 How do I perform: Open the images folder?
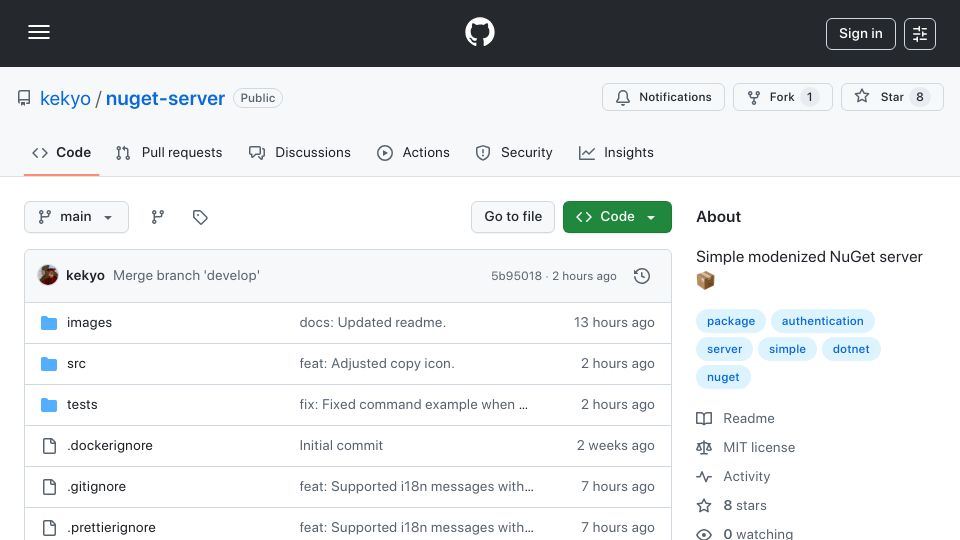point(89,323)
